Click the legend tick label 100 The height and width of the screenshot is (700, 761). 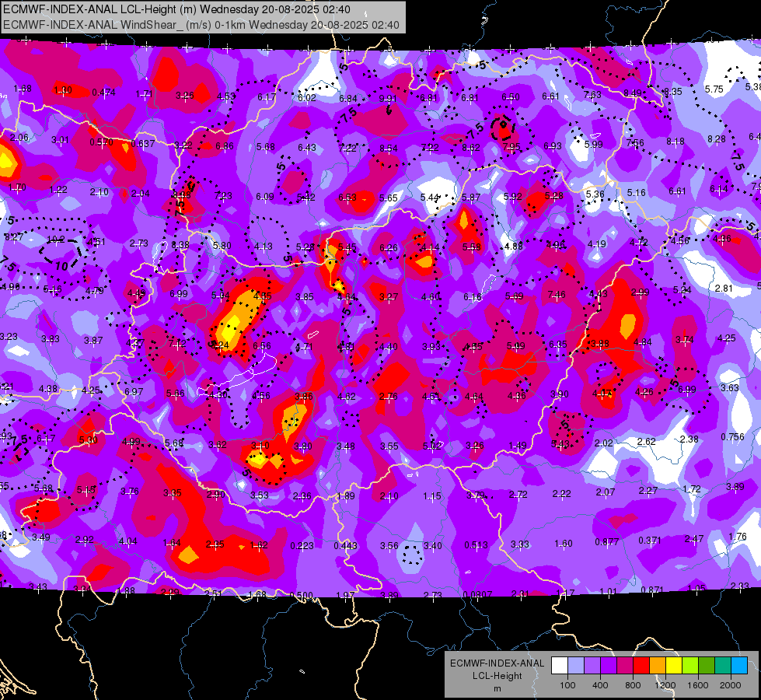(x=567, y=685)
